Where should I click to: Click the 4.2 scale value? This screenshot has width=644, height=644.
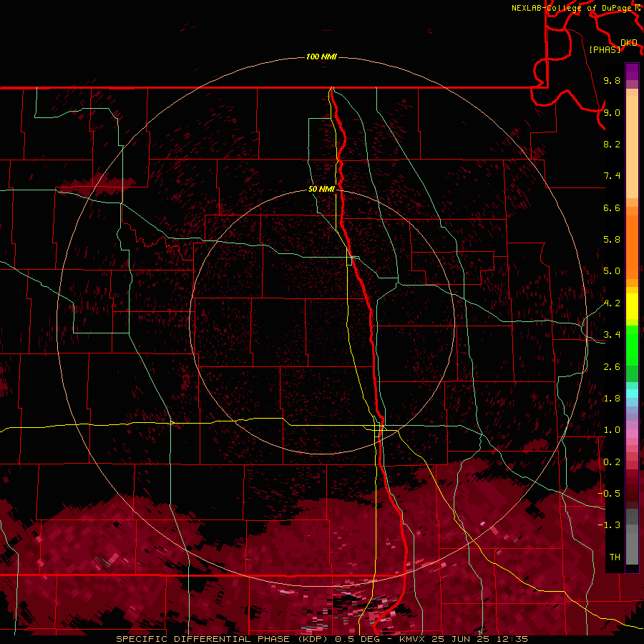pyautogui.click(x=612, y=303)
